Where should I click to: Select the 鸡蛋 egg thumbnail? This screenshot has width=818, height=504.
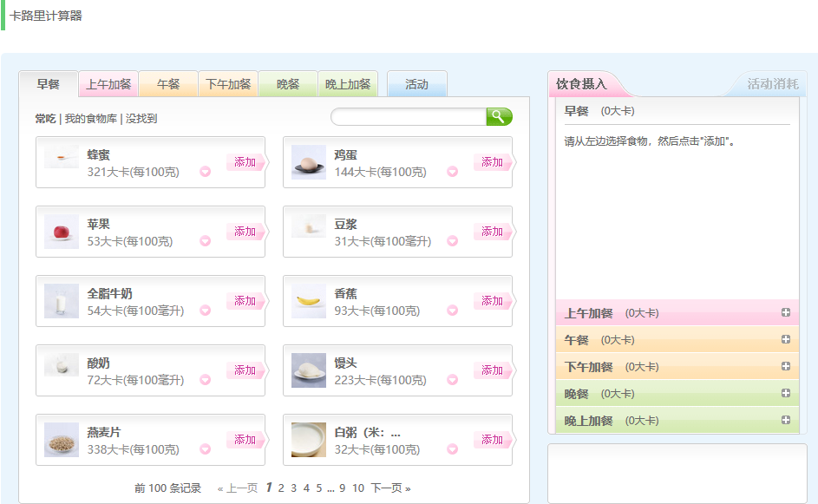coord(309,162)
